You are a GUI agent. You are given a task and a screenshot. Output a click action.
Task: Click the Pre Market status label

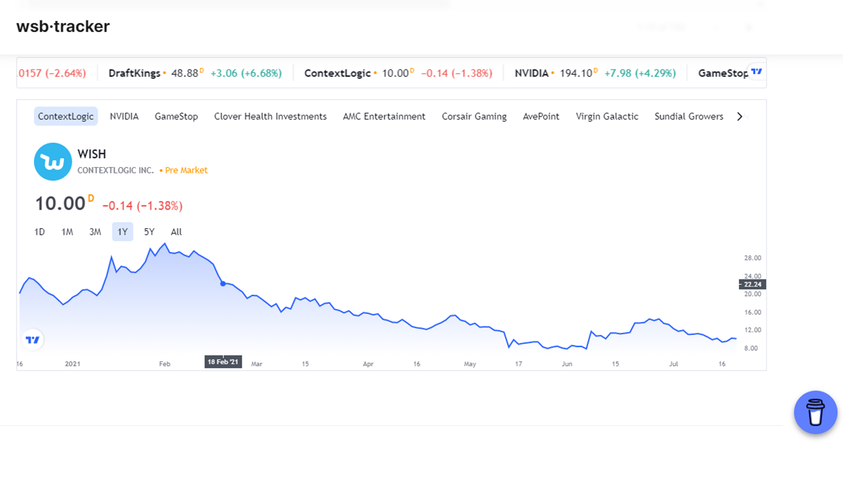pos(186,170)
